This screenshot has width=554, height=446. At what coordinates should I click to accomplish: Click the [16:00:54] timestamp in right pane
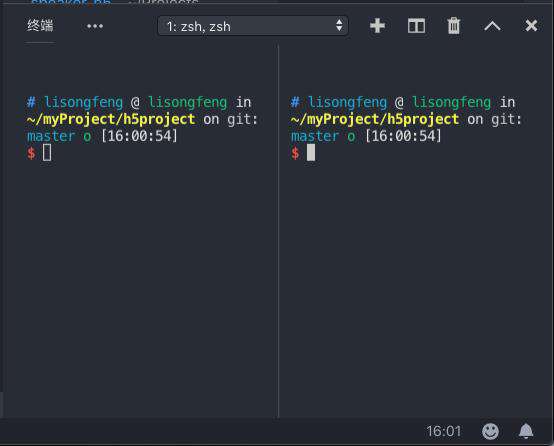point(403,136)
